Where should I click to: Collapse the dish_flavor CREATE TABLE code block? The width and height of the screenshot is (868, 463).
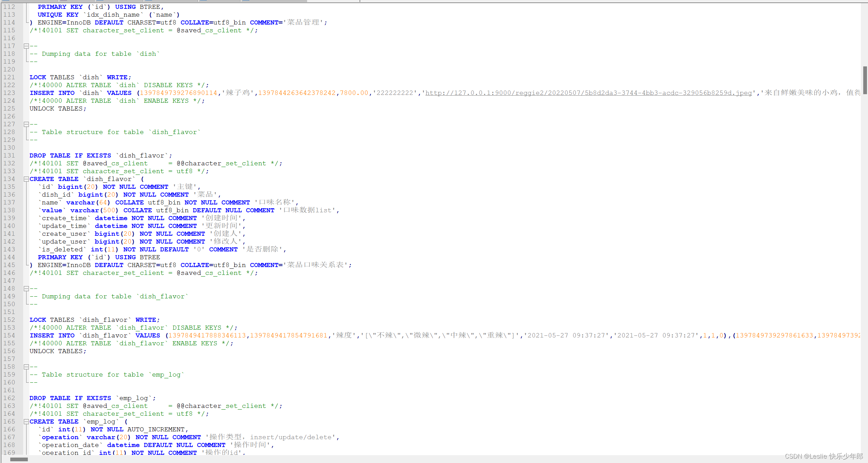(27, 179)
